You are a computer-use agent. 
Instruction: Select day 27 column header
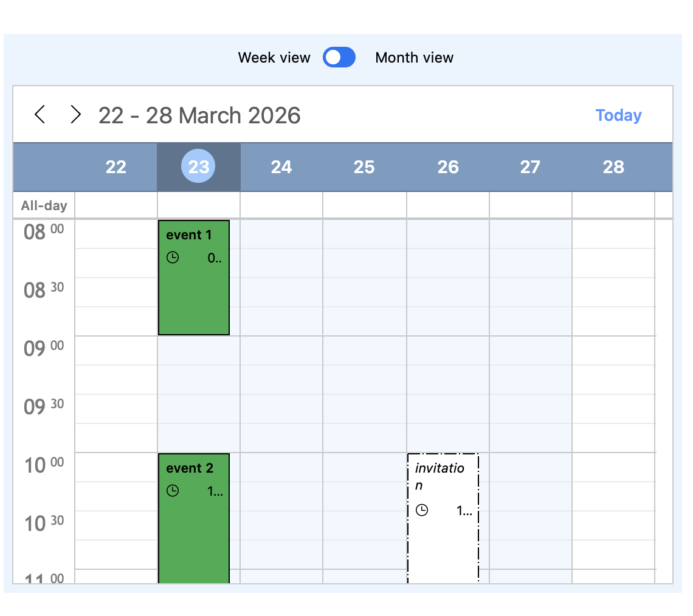point(530,167)
